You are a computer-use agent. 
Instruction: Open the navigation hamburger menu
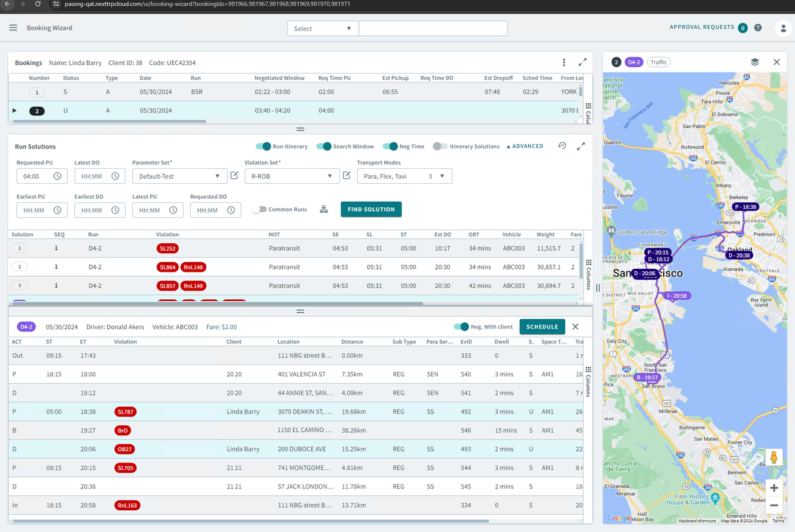[12, 27]
